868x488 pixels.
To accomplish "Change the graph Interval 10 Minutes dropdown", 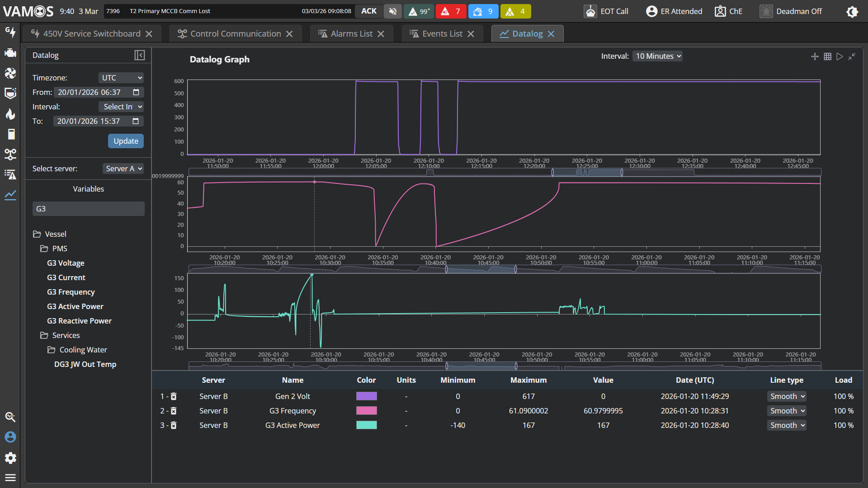I will (x=657, y=56).
